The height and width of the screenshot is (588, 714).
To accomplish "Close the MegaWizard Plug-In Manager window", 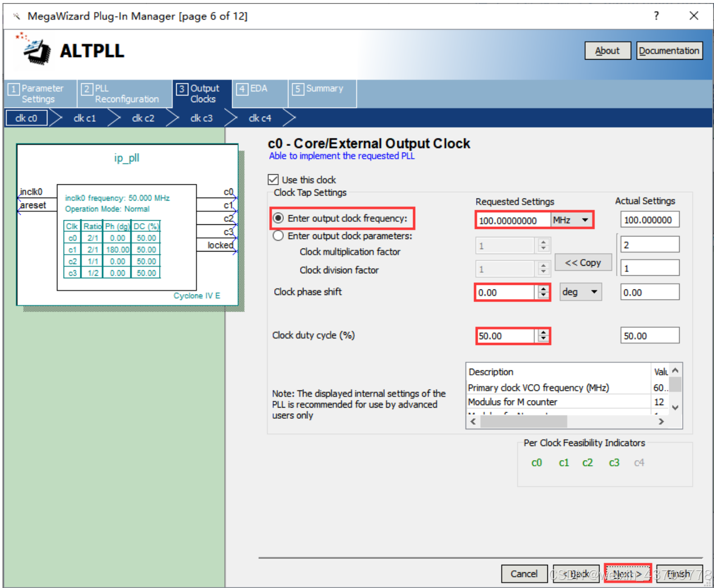I will (x=694, y=16).
